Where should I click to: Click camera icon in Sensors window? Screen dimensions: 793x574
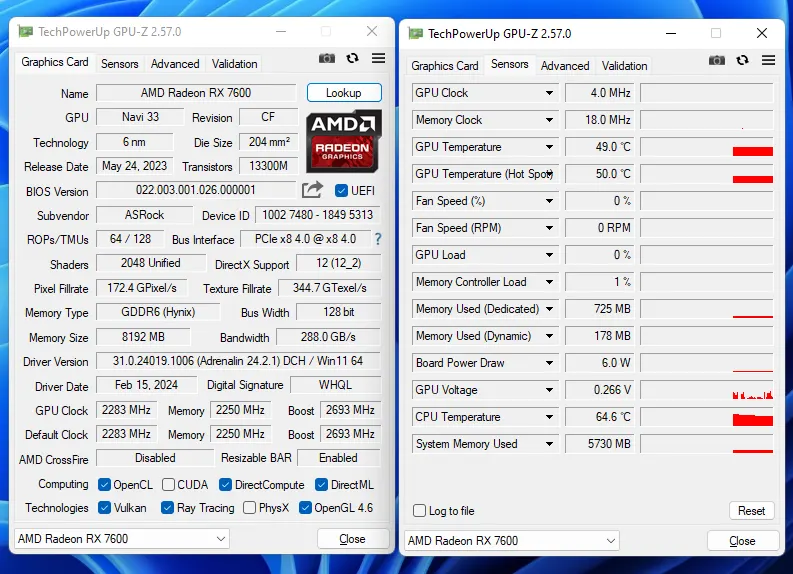point(717,60)
